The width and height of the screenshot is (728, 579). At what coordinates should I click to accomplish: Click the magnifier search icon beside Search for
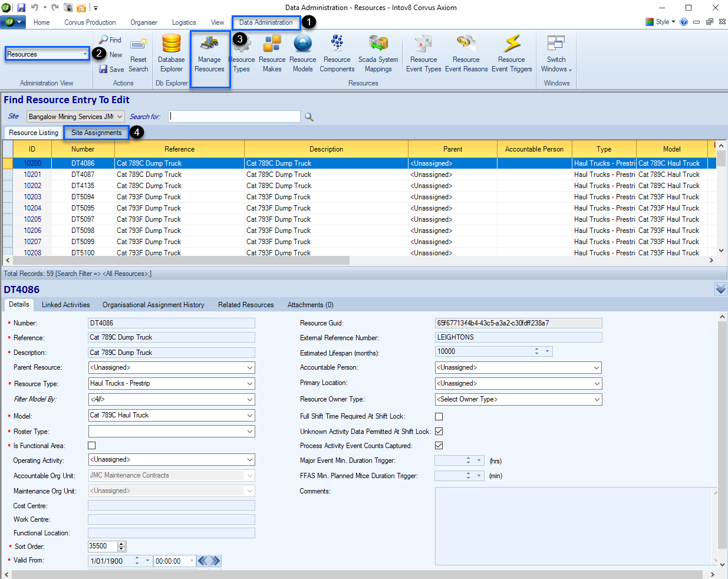pyautogui.click(x=309, y=117)
